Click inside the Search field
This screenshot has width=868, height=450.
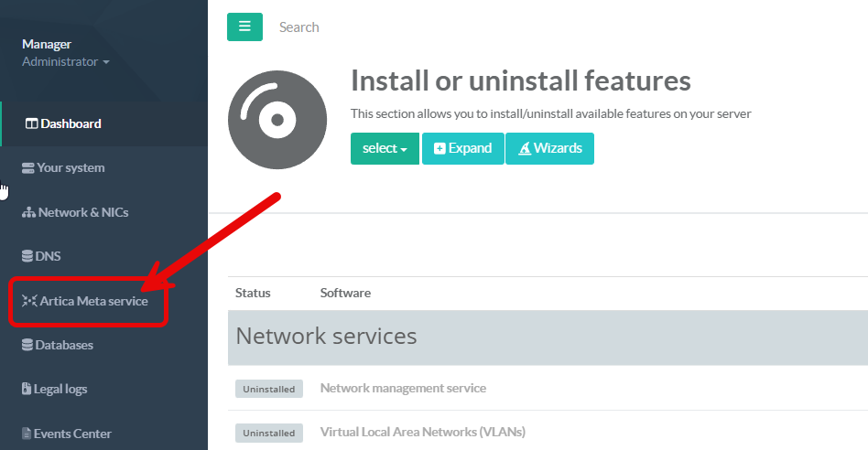366,27
